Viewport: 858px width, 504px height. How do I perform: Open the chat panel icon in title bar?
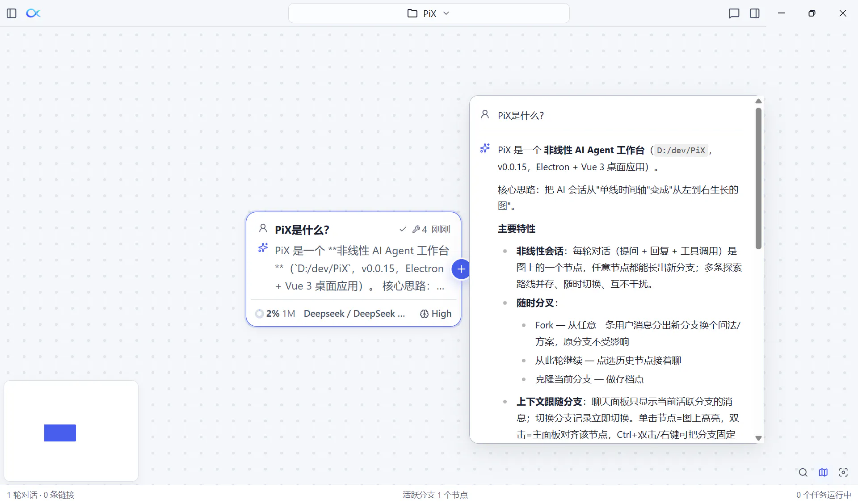pyautogui.click(x=734, y=13)
